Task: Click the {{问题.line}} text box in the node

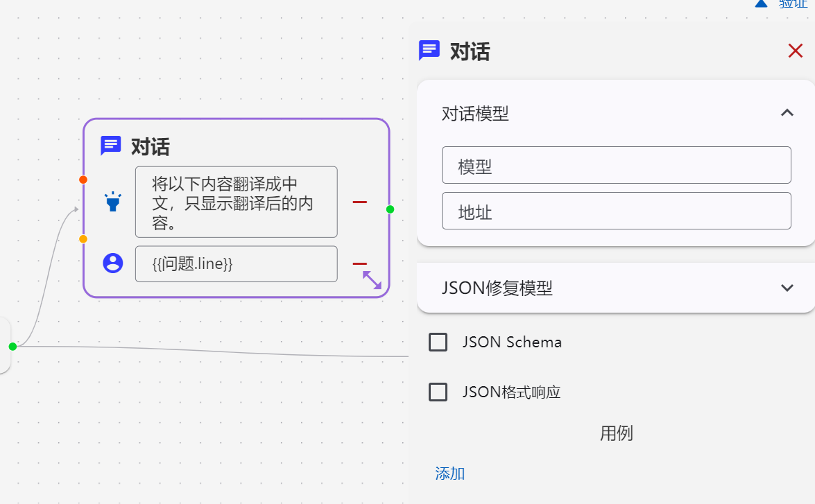Action: [x=237, y=264]
